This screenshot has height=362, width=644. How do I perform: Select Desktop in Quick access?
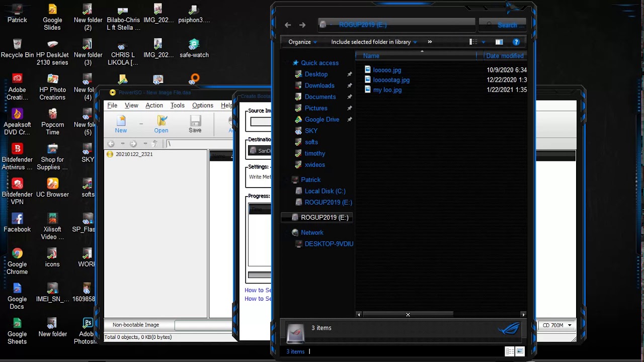316,74
